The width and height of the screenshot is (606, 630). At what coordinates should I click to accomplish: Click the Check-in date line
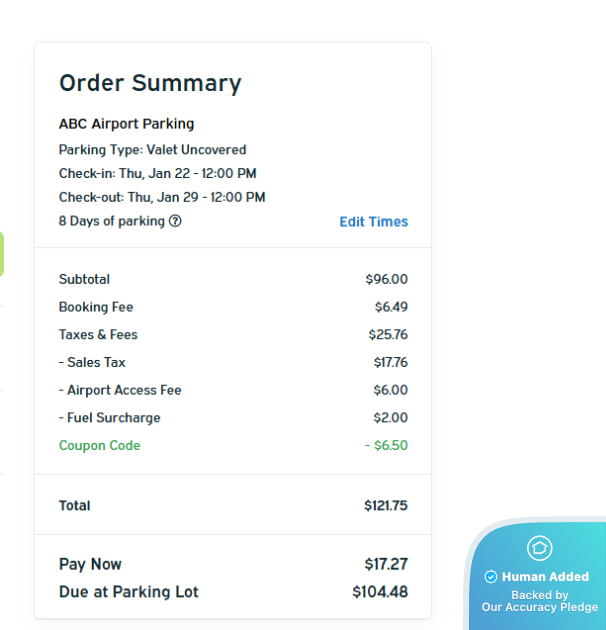click(x=157, y=173)
